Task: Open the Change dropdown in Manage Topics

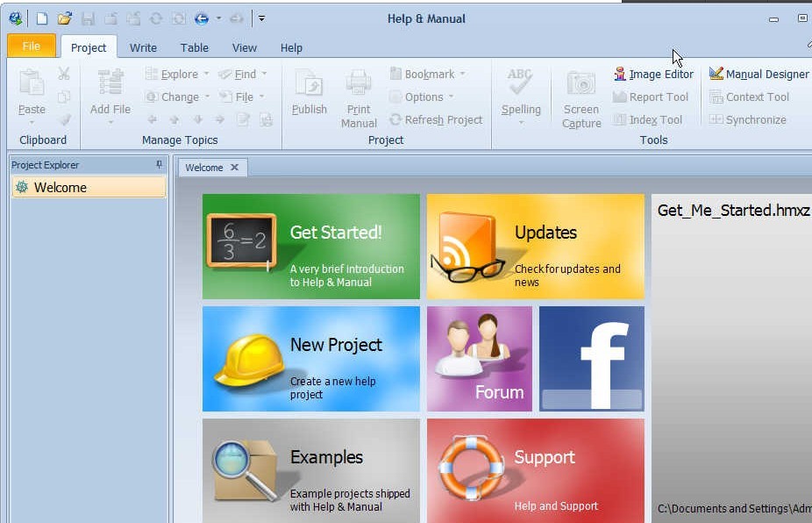Action: [177, 97]
